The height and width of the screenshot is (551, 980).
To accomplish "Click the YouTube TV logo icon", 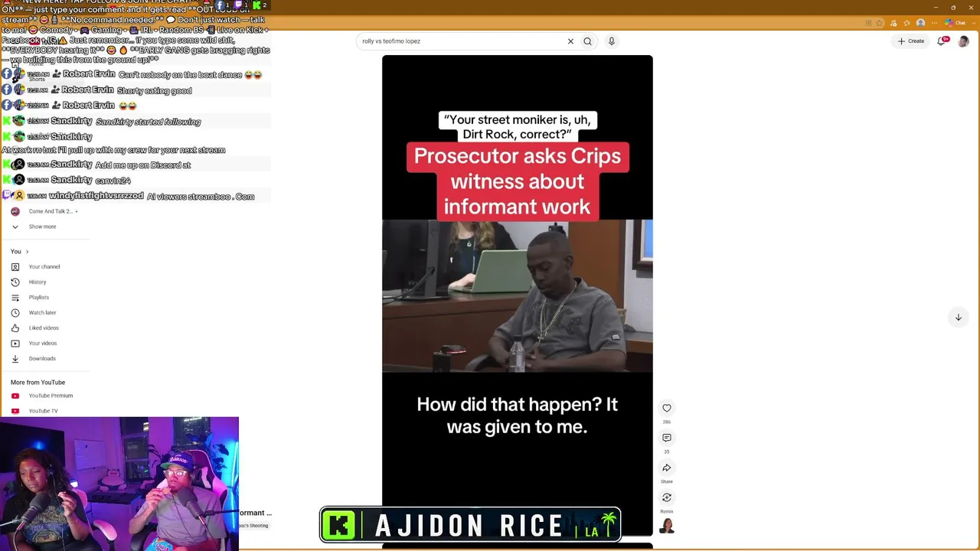I will coord(15,411).
